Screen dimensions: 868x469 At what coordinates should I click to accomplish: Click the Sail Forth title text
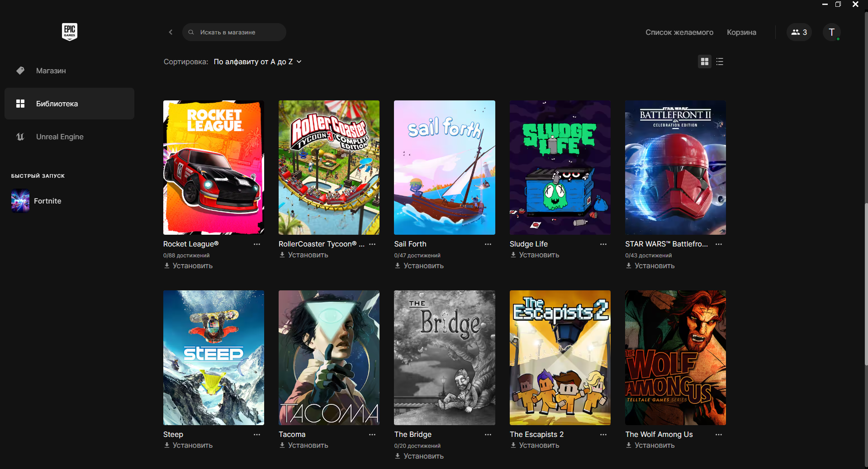coord(410,244)
